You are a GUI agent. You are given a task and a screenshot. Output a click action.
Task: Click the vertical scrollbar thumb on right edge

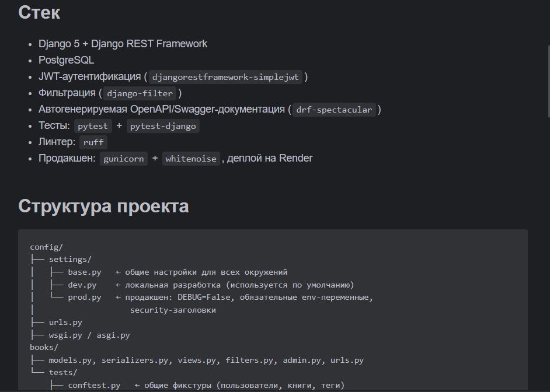tap(549, 81)
